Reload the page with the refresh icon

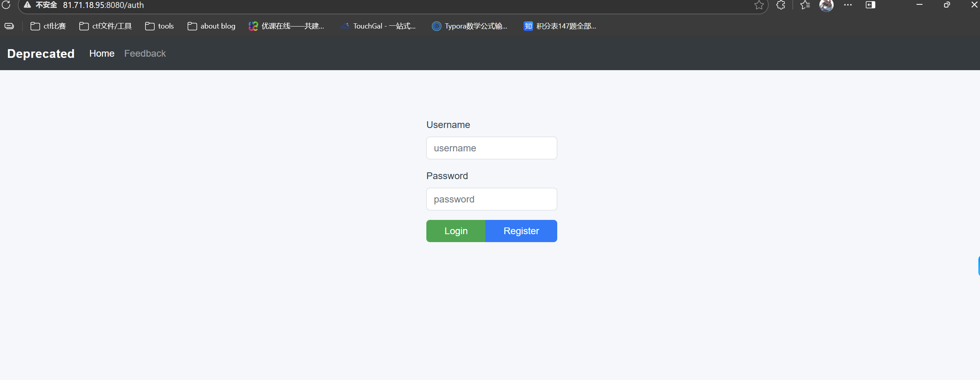6,5
